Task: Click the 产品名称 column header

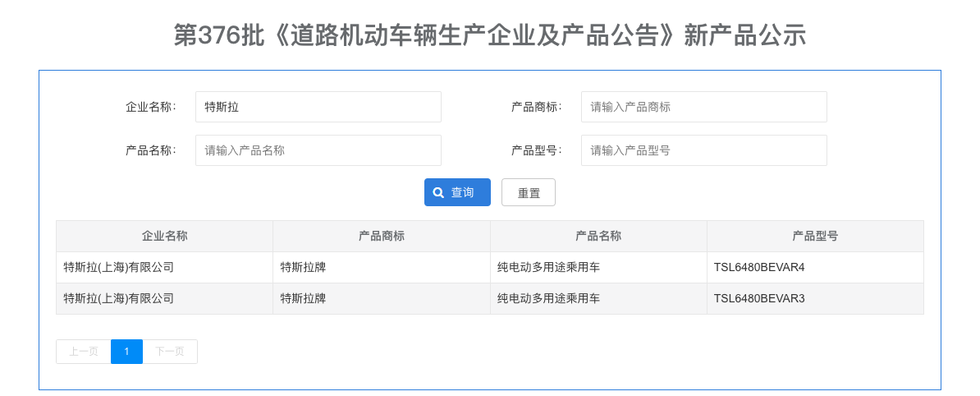Action: pos(598,237)
